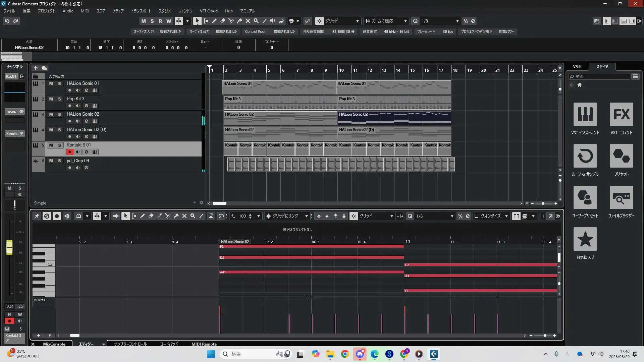Image resolution: width=644 pixels, height=362 pixels.
Task: Open the MIDI menu
Action: pyautogui.click(x=85, y=11)
